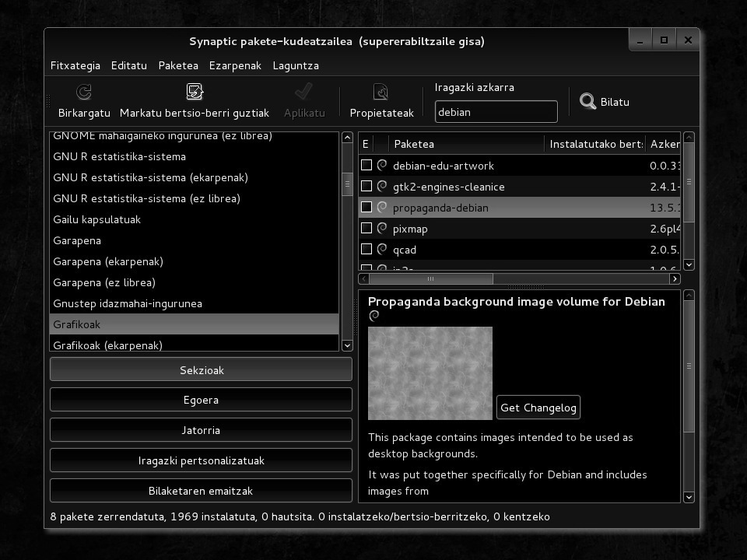
Task: Toggle the pixmap package checkbox
Action: (x=366, y=228)
